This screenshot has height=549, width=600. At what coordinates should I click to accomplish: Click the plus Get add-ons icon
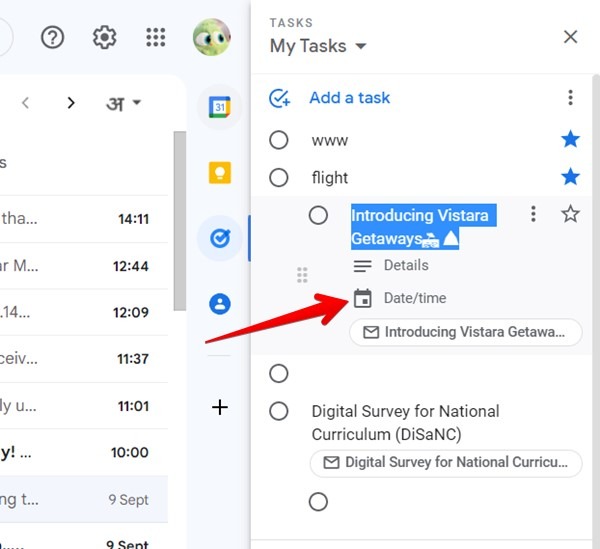coord(220,407)
